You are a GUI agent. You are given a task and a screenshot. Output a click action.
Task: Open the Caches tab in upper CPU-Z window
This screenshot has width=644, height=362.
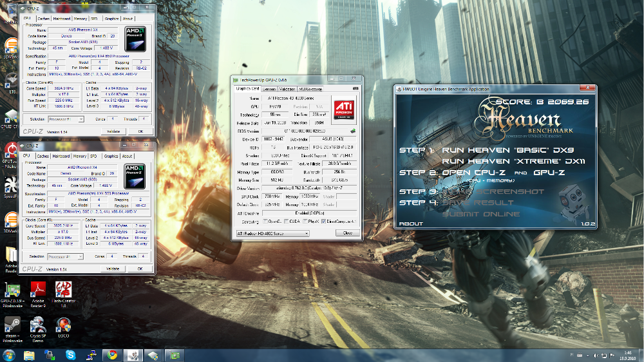(x=44, y=19)
